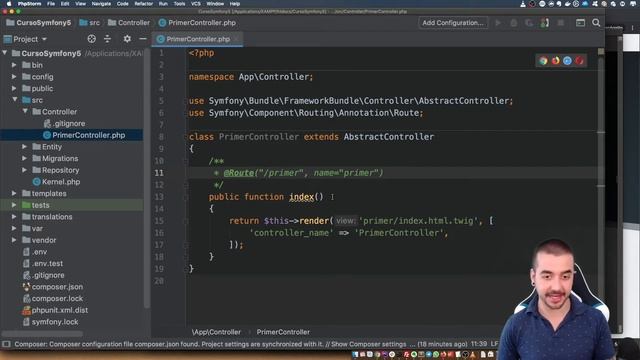
Task: Click the Project panel horizontal scrollbar
Action: click(x=42, y=333)
